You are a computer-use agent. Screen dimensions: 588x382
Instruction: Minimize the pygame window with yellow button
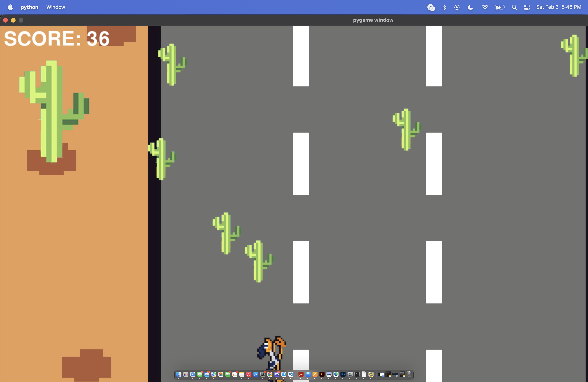point(13,20)
